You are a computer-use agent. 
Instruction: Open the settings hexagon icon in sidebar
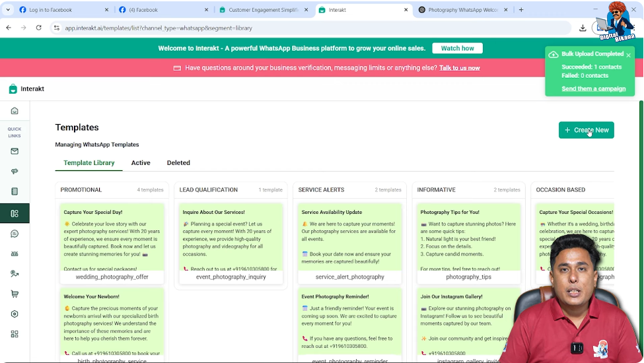click(x=15, y=313)
